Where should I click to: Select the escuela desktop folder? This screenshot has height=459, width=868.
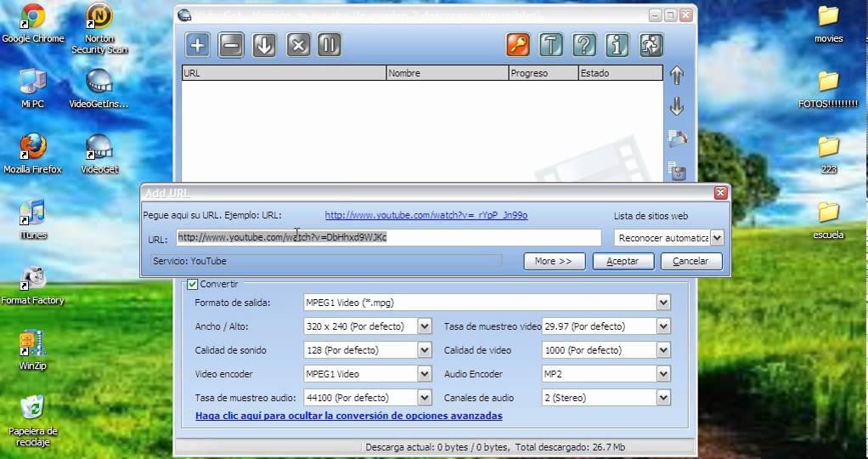point(829,219)
